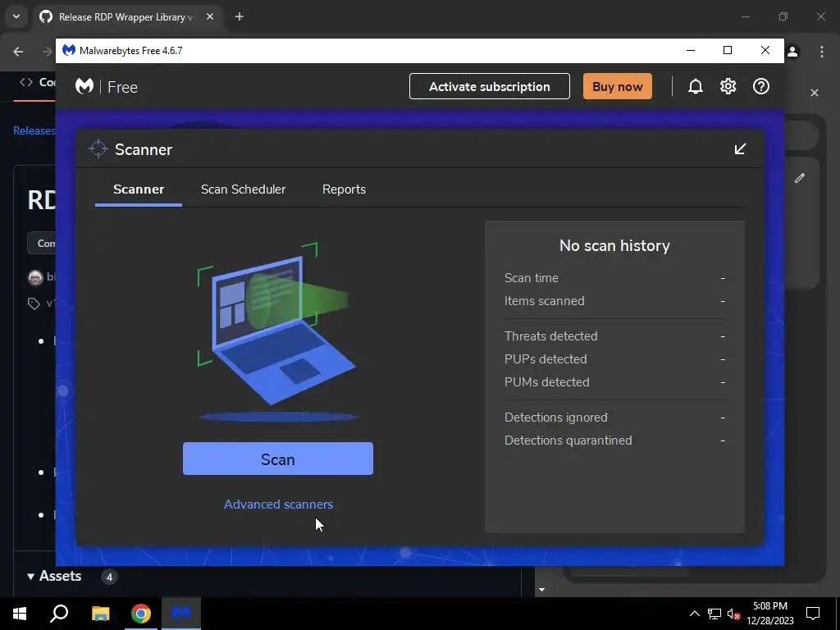Image resolution: width=840 pixels, height=630 pixels.
Task: Switch to the Scan Scheduler tab
Action: point(243,189)
